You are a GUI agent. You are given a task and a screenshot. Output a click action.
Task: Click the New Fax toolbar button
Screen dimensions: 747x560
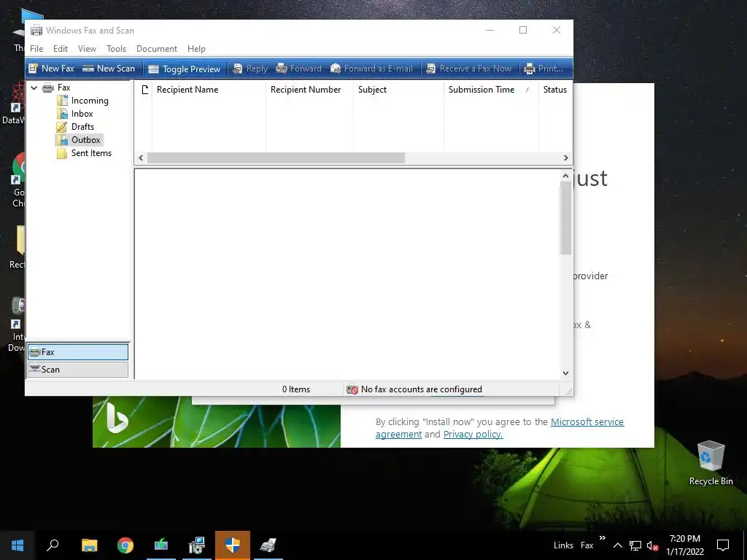pos(52,69)
